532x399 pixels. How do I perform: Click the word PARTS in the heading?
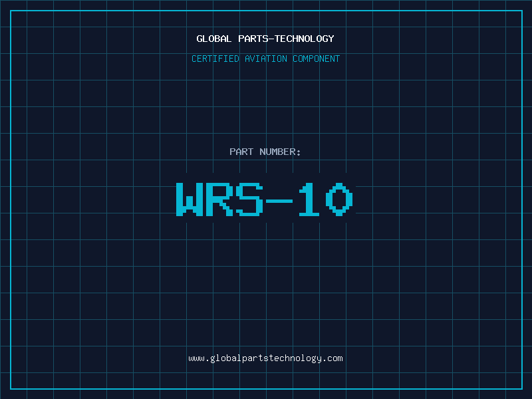(x=252, y=39)
